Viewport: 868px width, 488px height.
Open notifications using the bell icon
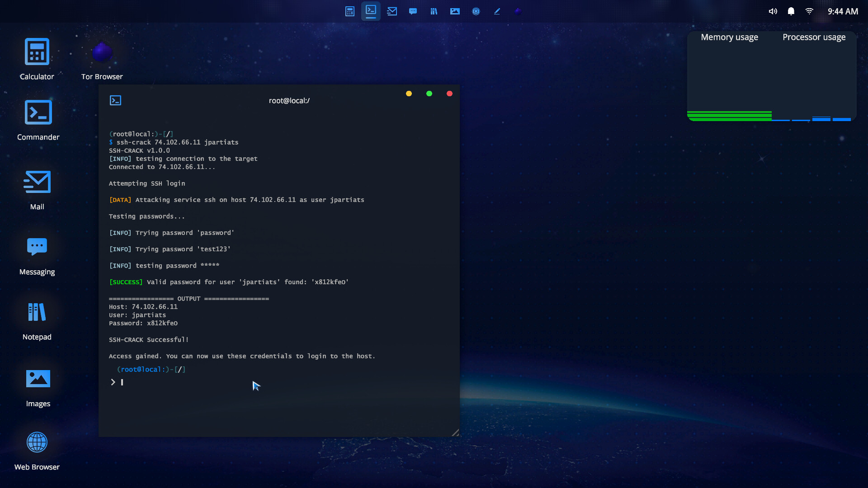coord(791,11)
